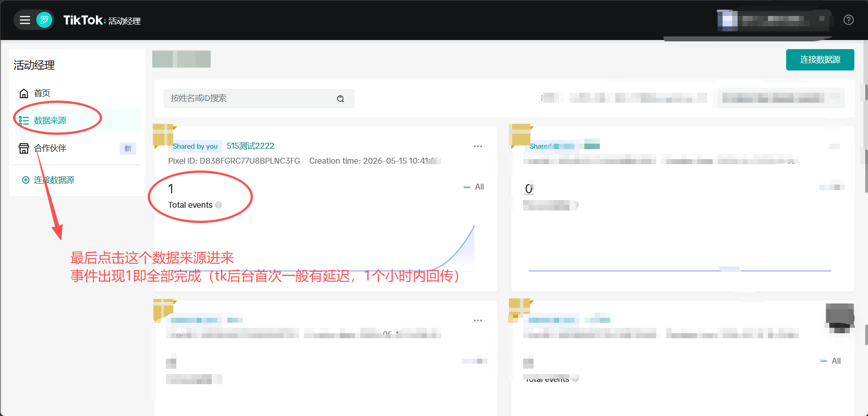Image resolution: width=868 pixels, height=416 pixels.
Task: Click the Creation time text on 515测试2222 card
Action: click(374, 161)
